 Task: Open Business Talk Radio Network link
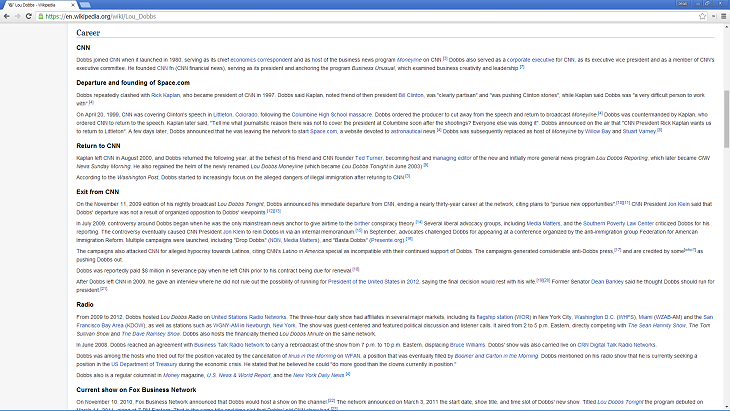pos(229,345)
